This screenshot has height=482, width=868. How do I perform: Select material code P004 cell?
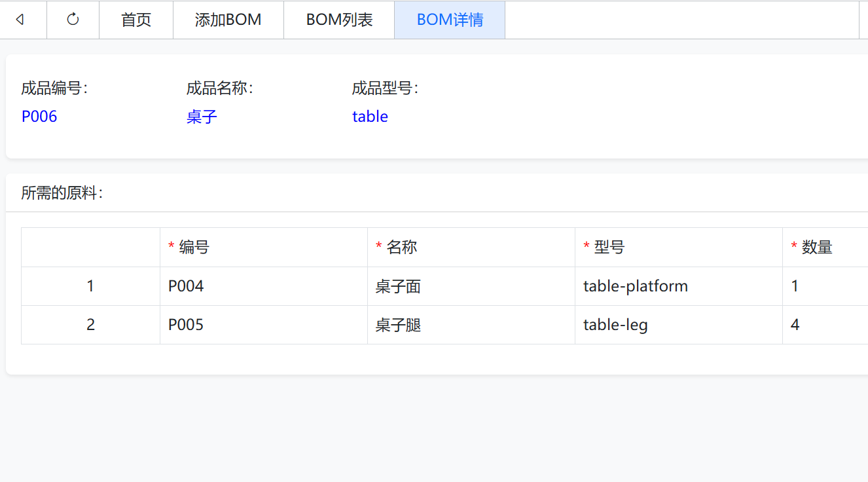(x=264, y=286)
